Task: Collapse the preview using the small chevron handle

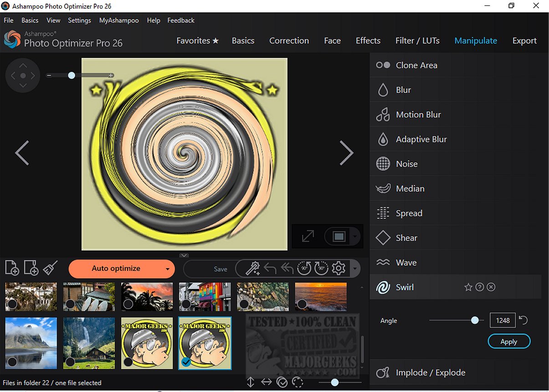Action: (x=184, y=255)
